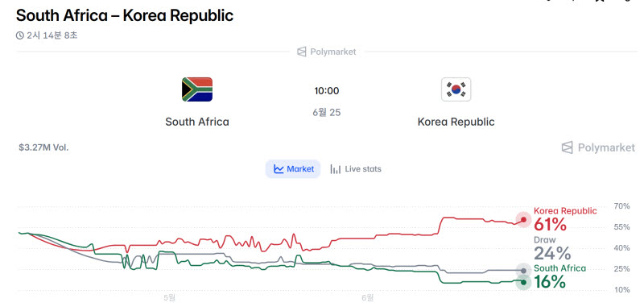The width and height of the screenshot is (644, 307).
Task: Click the clock icon beside the countdown timer
Action: tap(19, 35)
